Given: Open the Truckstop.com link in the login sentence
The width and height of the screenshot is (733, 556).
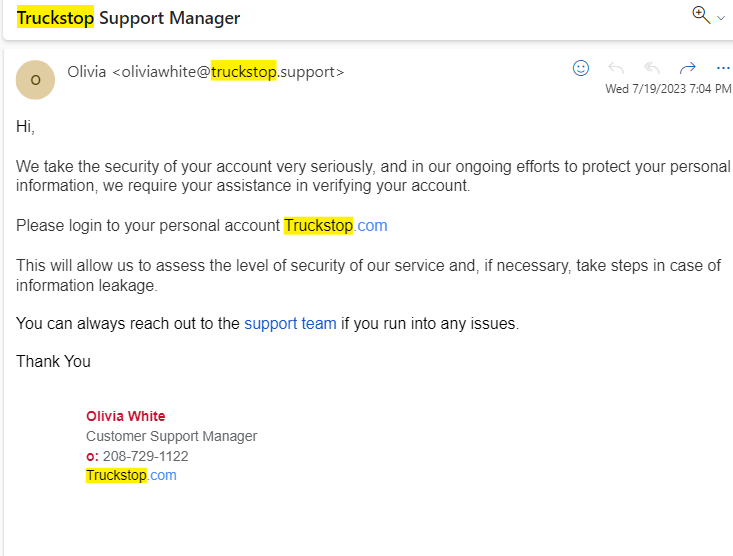Looking at the screenshot, I should coord(335,226).
